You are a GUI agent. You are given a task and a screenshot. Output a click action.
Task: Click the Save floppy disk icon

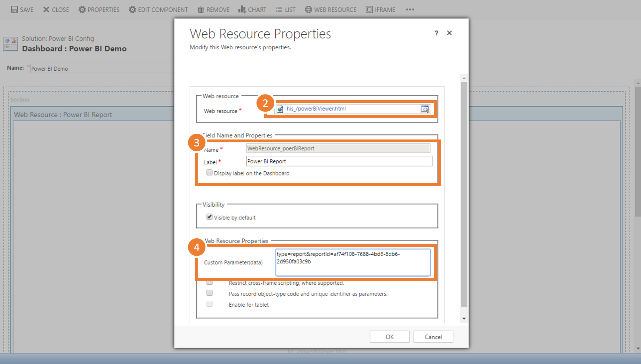14,10
